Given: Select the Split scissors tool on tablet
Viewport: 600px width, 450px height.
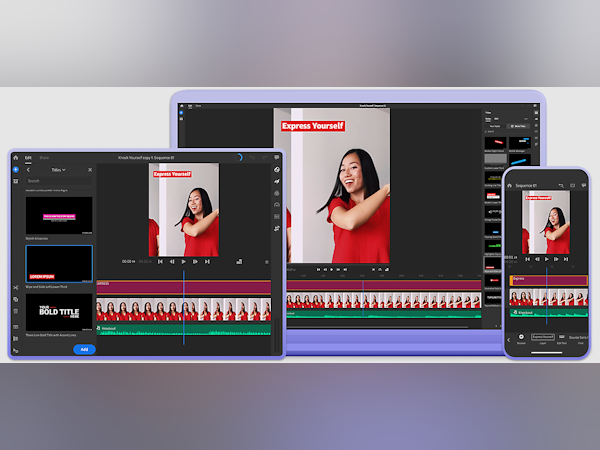Looking at the screenshot, I should (x=16, y=287).
